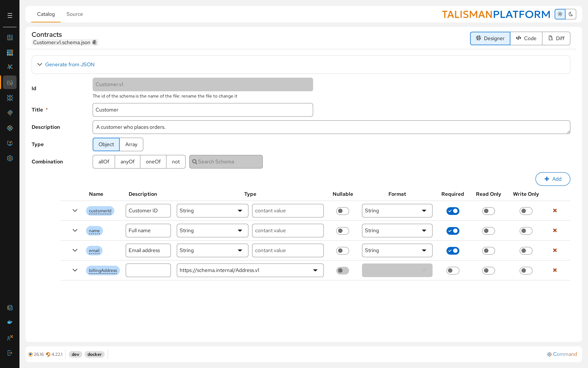Open the dashboard chart icon in sidebar

click(10, 38)
